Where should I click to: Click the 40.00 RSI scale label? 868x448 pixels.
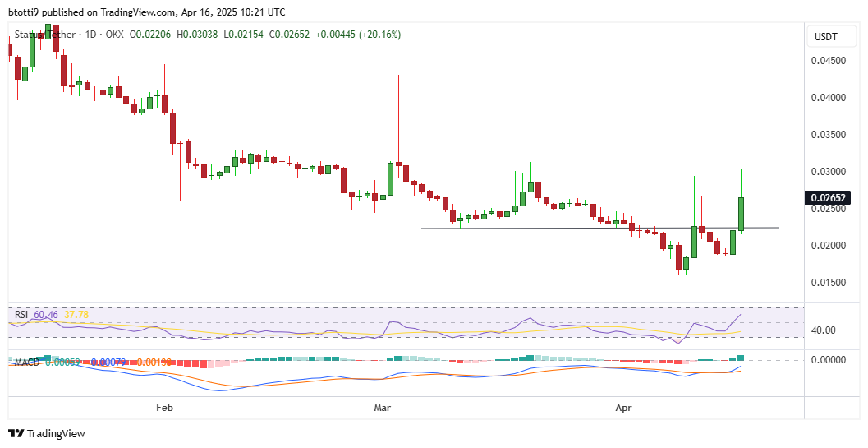coord(823,330)
